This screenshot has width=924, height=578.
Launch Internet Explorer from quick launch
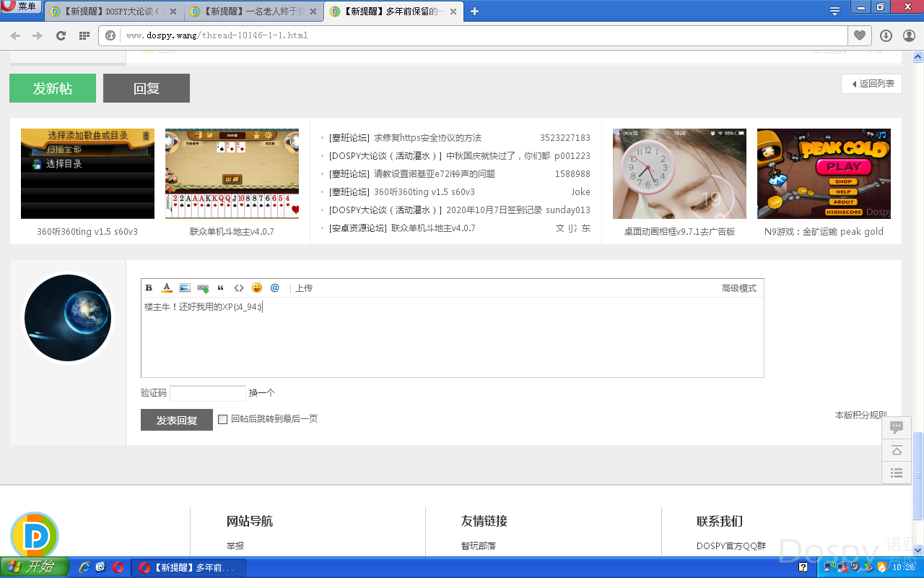[84, 567]
